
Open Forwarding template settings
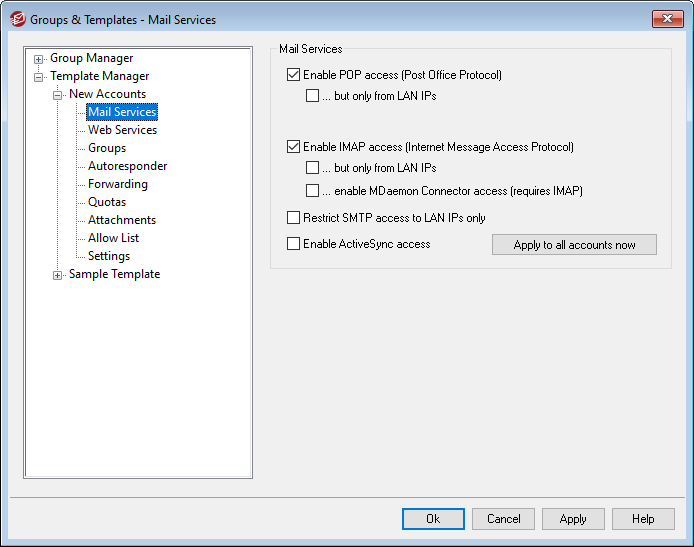tap(117, 184)
